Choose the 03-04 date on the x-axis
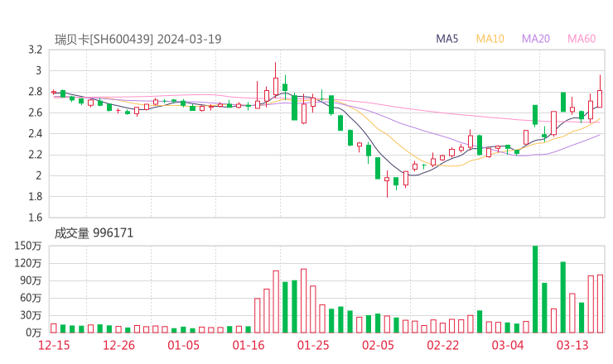Viewport: 613px width, 364px height. 507,345
